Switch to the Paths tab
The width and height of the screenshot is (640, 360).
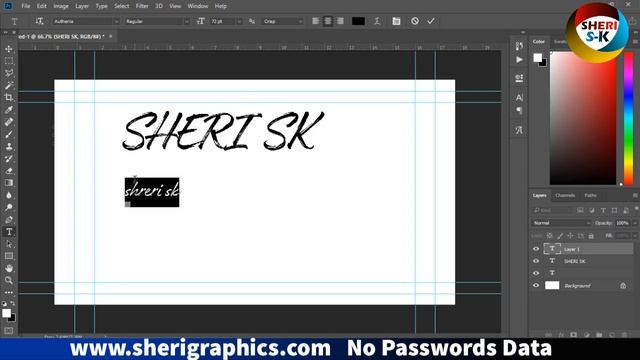pyautogui.click(x=590, y=196)
